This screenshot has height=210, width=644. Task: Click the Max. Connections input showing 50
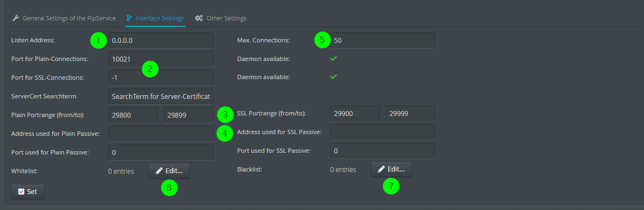point(382,40)
